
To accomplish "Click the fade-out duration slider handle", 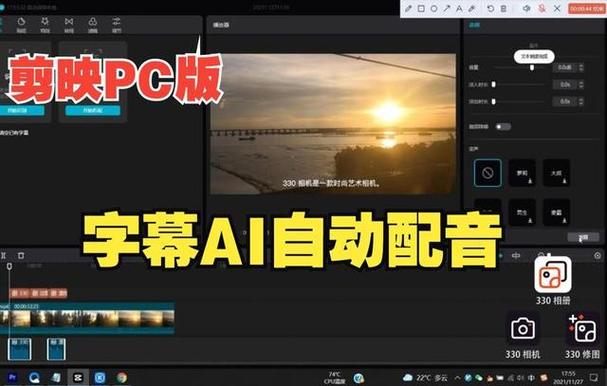I will pos(494,101).
